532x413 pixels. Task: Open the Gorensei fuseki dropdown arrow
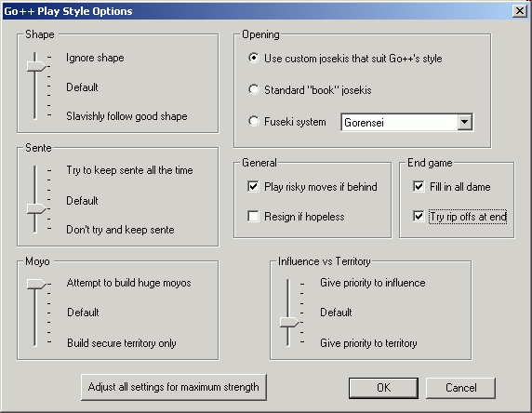[x=464, y=122]
